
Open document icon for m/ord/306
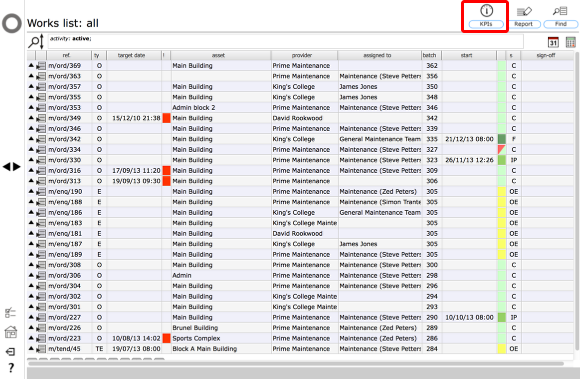coord(41,275)
